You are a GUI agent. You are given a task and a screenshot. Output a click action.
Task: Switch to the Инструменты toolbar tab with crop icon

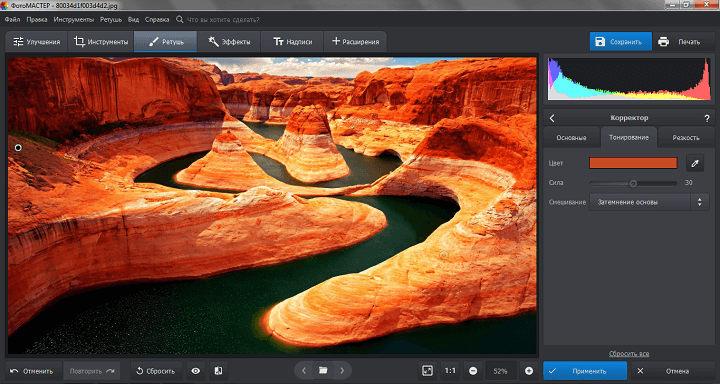pyautogui.click(x=101, y=41)
